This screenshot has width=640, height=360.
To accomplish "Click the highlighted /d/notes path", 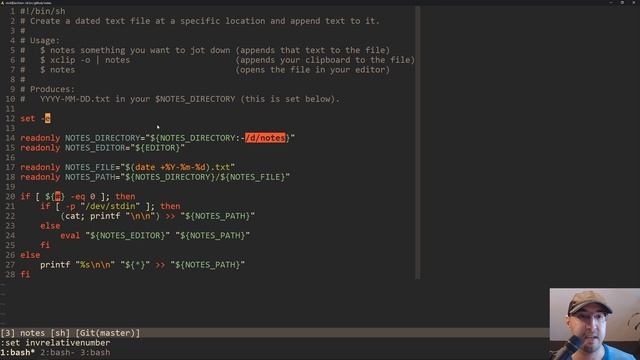I will click(265, 138).
